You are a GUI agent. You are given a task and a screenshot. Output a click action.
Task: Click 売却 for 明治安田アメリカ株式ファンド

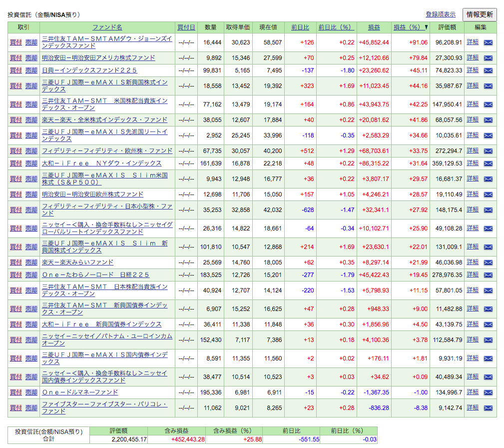coord(31,57)
